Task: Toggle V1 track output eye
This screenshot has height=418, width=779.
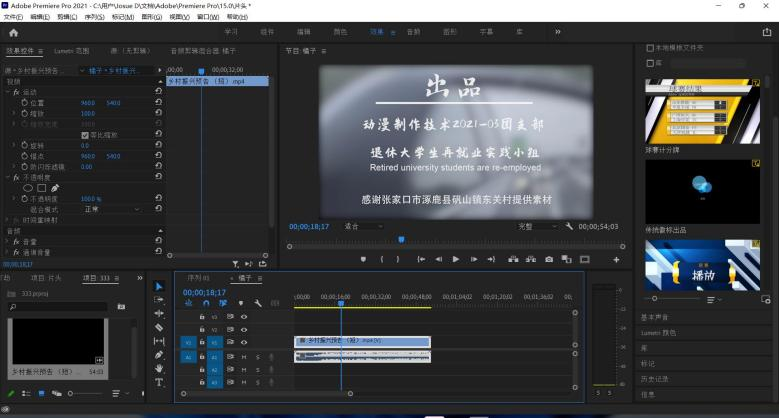Action: point(244,342)
